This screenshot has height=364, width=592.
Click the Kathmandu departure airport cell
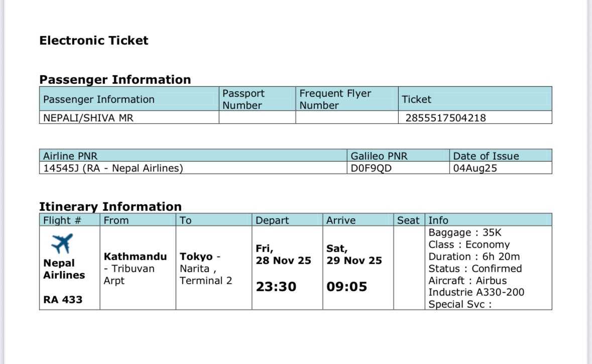[x=135, y=268]
